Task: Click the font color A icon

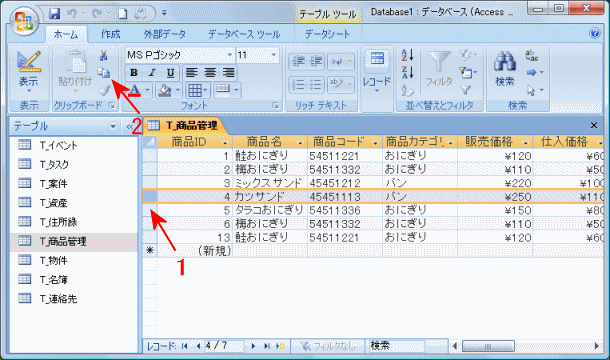Action: point(135,90)
